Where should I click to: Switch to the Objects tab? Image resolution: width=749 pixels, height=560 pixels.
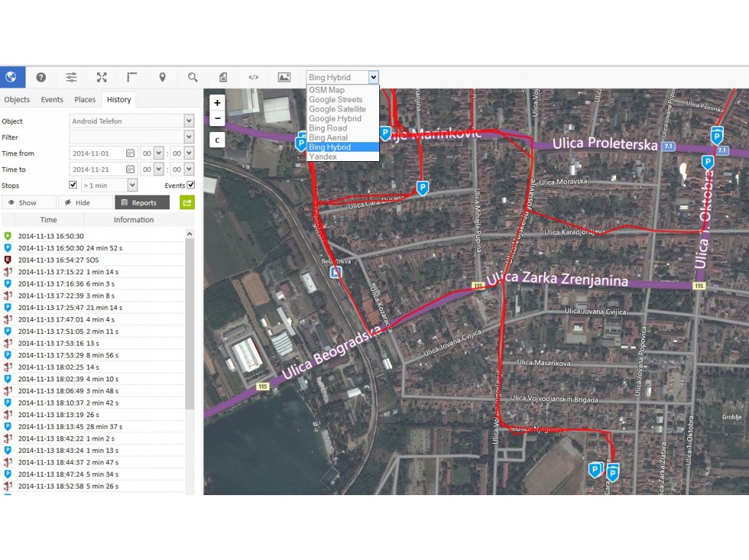point(17,99)
